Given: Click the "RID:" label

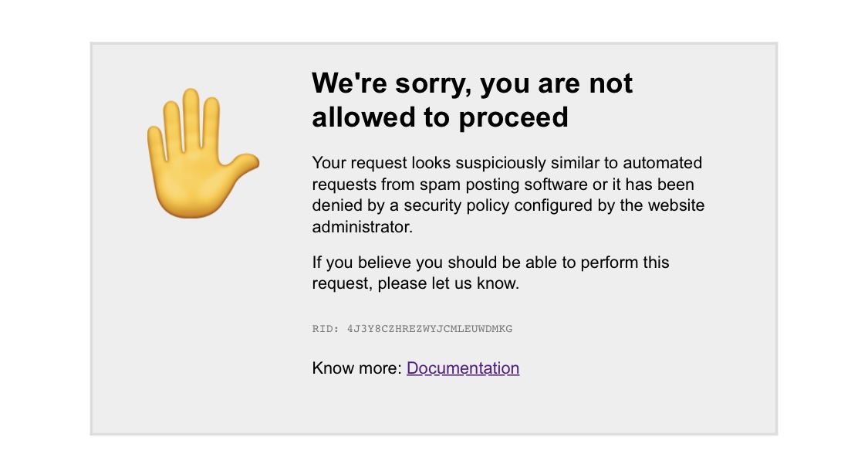Looking at the screenshot, I should point(326,329).
